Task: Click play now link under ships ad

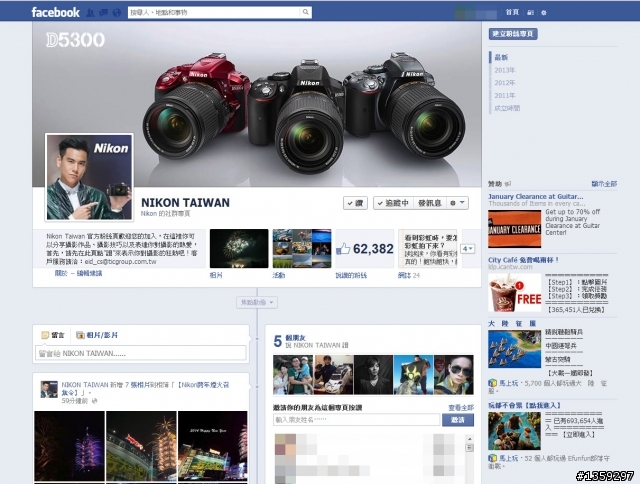Action: [x=509, y=383]
